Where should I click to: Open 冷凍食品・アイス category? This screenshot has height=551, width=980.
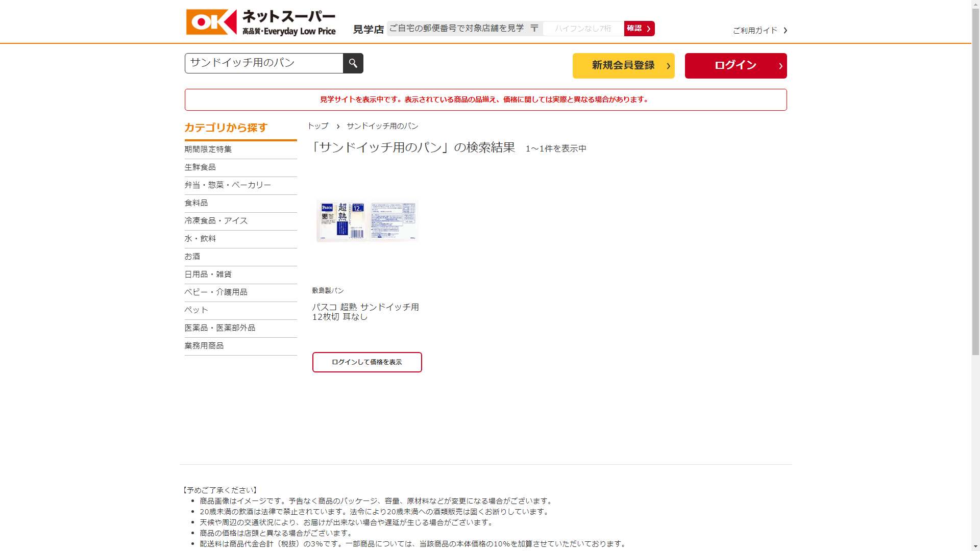pyautogui.click(x=216, y=221)
